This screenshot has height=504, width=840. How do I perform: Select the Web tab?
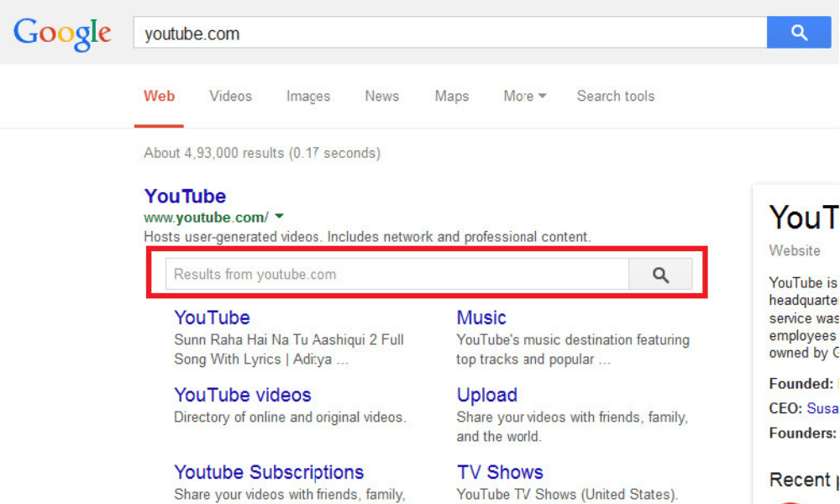[159, 96]
